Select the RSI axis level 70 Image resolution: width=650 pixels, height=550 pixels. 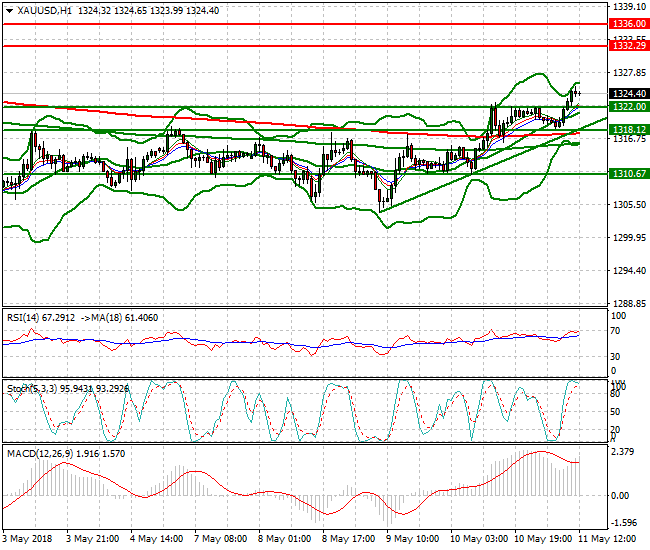point(615,331)
